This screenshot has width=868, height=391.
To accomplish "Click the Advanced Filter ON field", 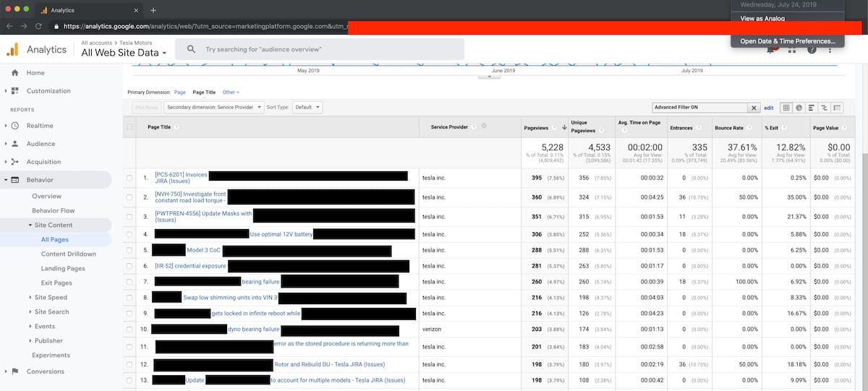I will click(x=699, y=108).
